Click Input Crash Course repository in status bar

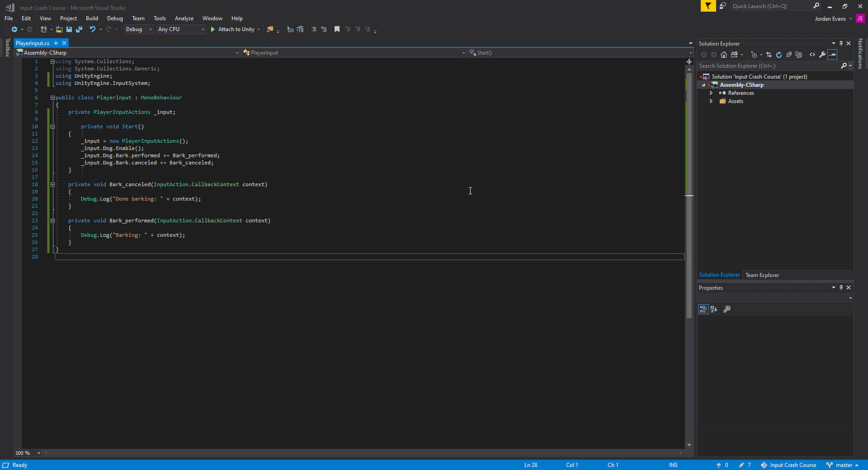pos(788,465)
